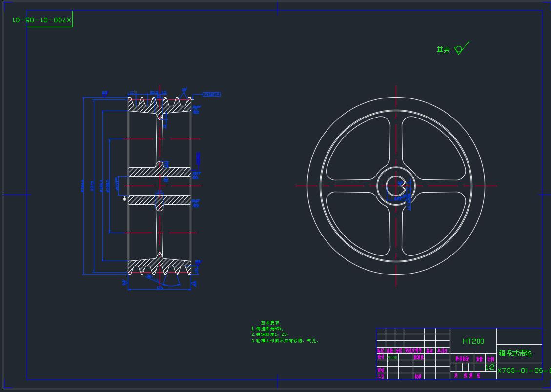Click the 设计 label in the title block
The width and height of the screenshot is (551, 392).
click(381, 357)
